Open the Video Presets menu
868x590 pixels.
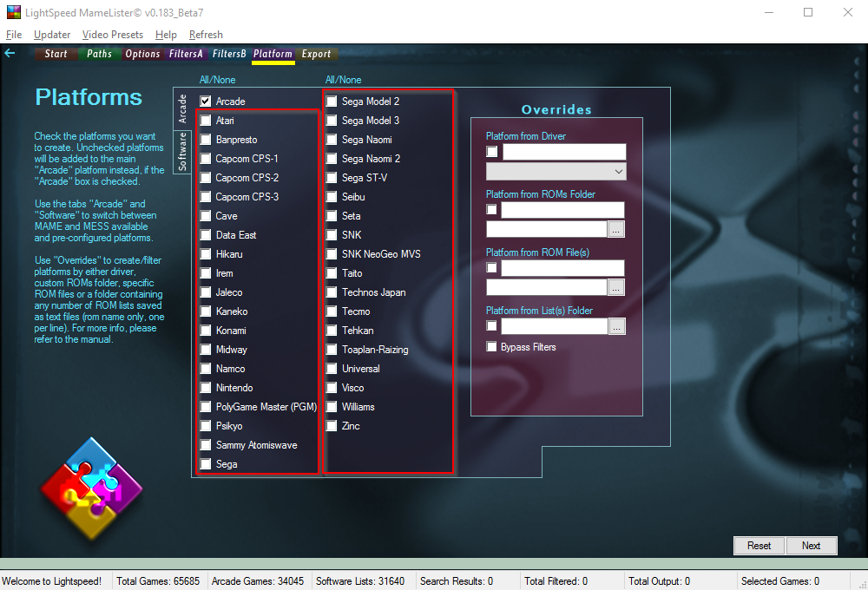112,35
